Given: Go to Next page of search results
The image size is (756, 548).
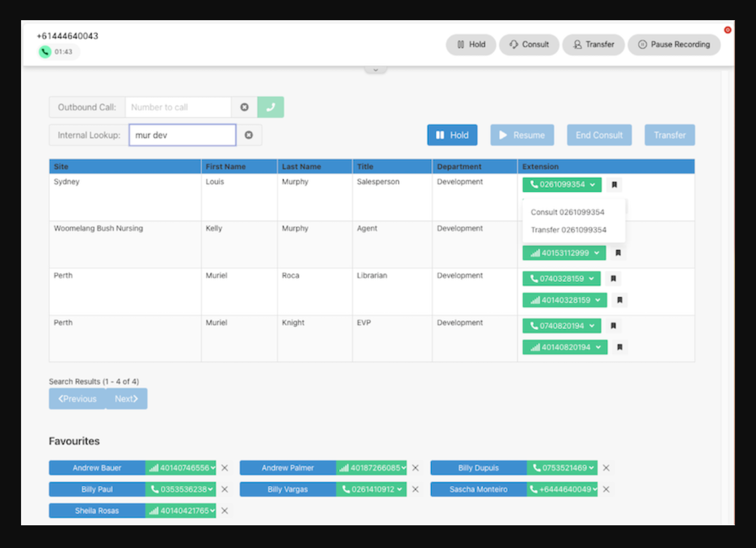Looking at the screenshot, I should pos(126,399).
